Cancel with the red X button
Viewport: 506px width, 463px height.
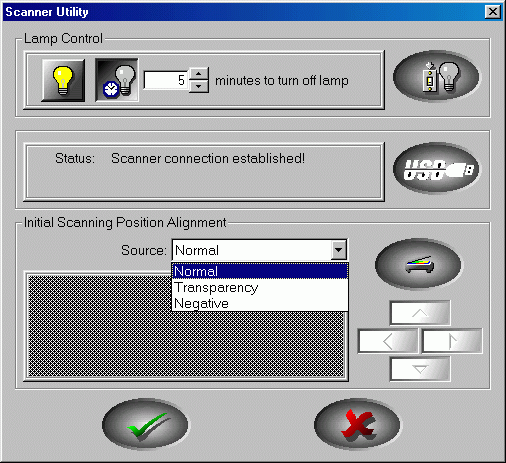click(x=357, y=424)
